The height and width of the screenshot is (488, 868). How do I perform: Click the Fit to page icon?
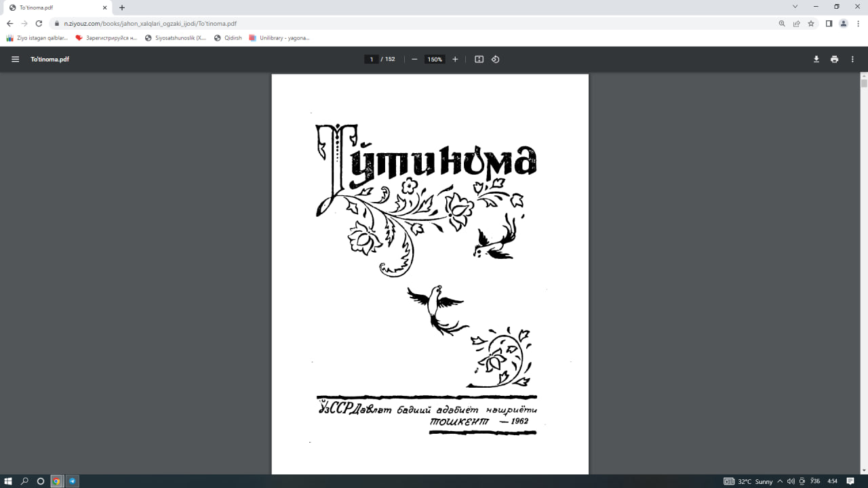(x=479, y=59)
